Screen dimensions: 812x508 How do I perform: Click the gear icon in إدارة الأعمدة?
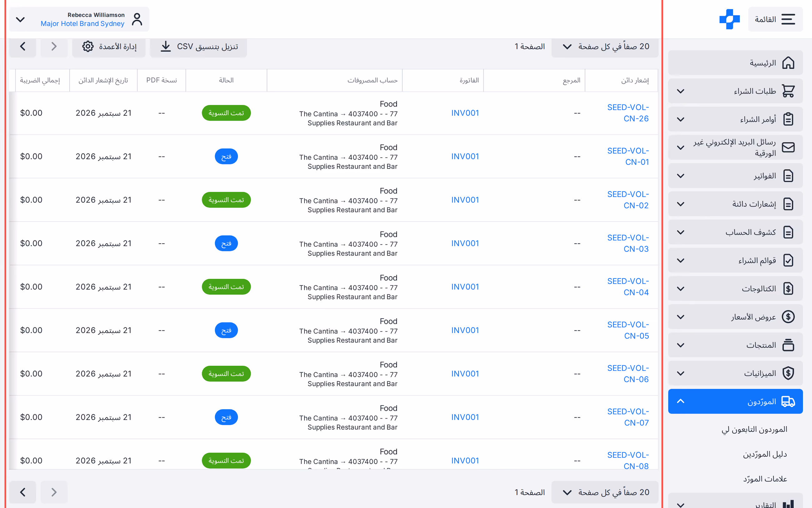point(88,46)
